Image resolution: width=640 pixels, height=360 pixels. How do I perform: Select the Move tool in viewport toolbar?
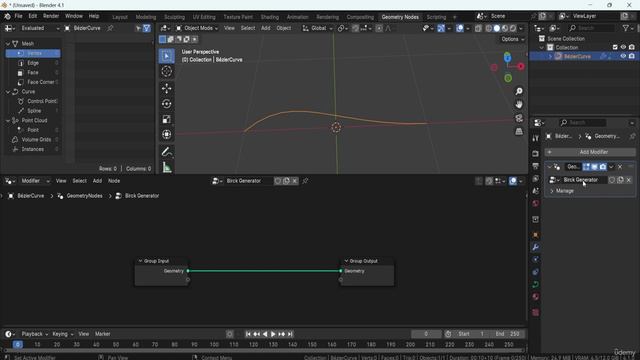pos(167,88)
